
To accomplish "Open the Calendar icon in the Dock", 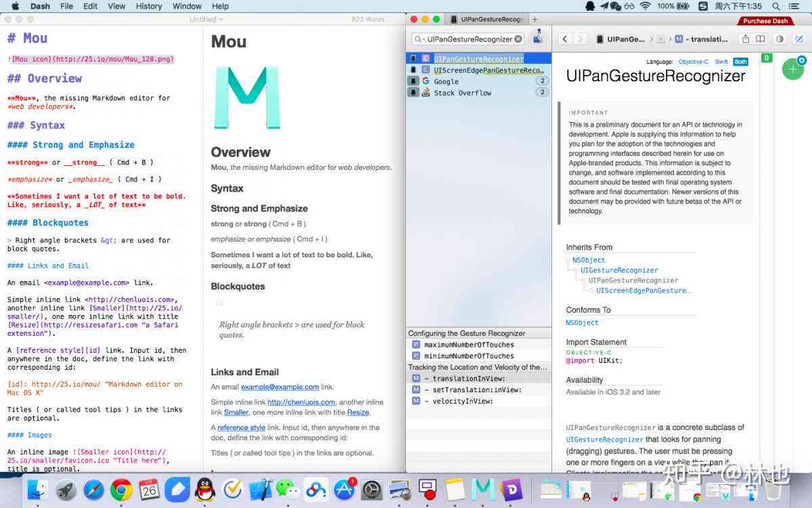I will [x=149, y=489].
